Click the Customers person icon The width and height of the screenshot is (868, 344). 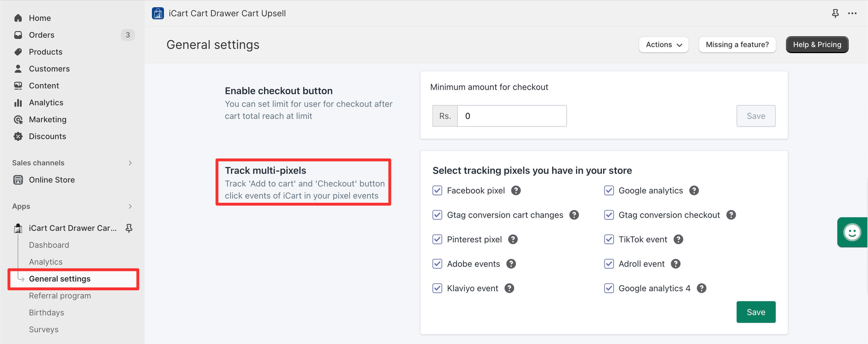[x=18, y=68]
